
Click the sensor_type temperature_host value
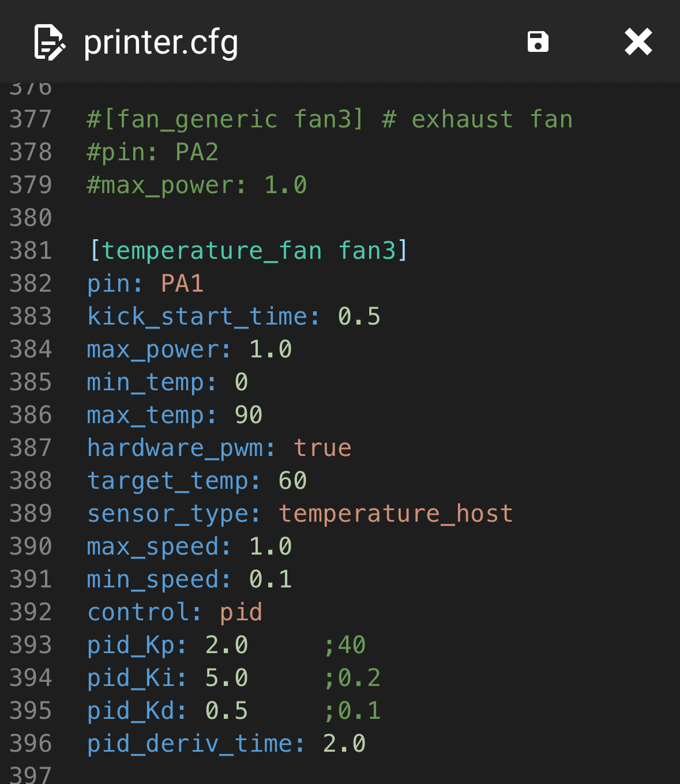tap(396, 514)
